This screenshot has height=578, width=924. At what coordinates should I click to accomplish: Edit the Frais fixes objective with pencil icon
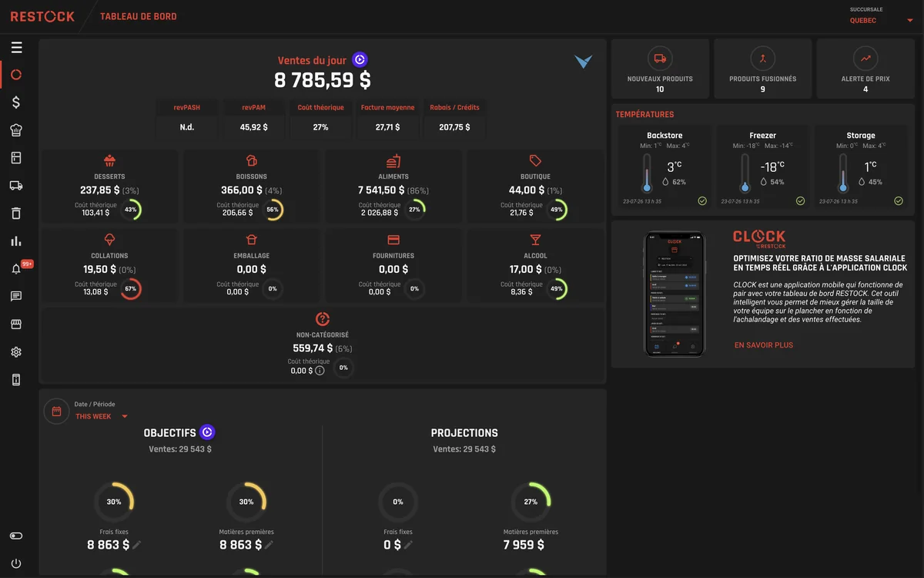tap(137, 545)
